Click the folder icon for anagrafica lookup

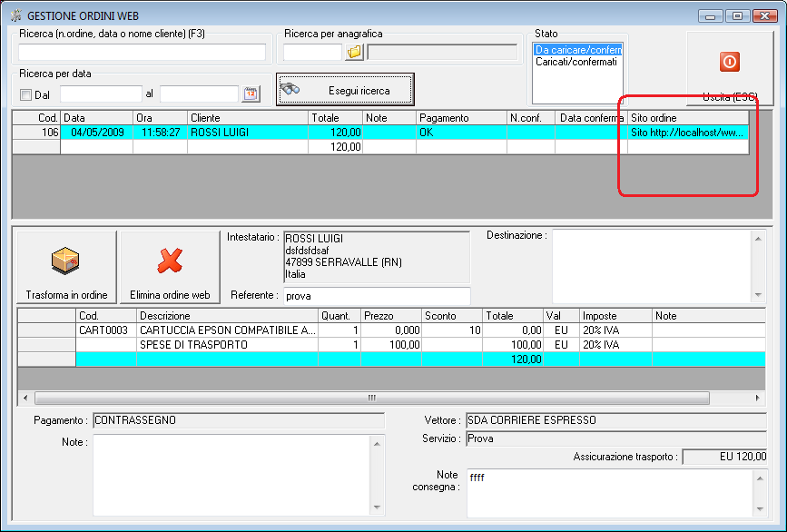[x=354, y=52]
